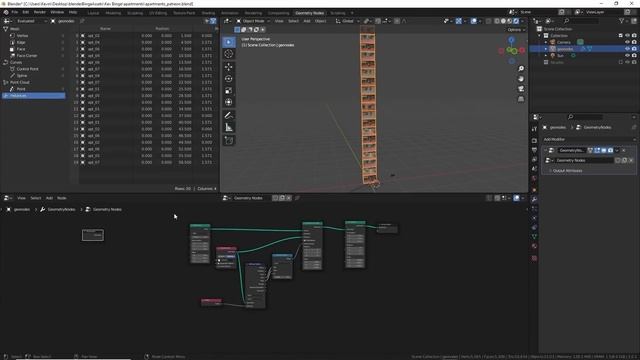The width and height of the screenshot is (640, 360).
Task: Click the Zoom magnifier viewport icon
Action: (x=521, y=69)
